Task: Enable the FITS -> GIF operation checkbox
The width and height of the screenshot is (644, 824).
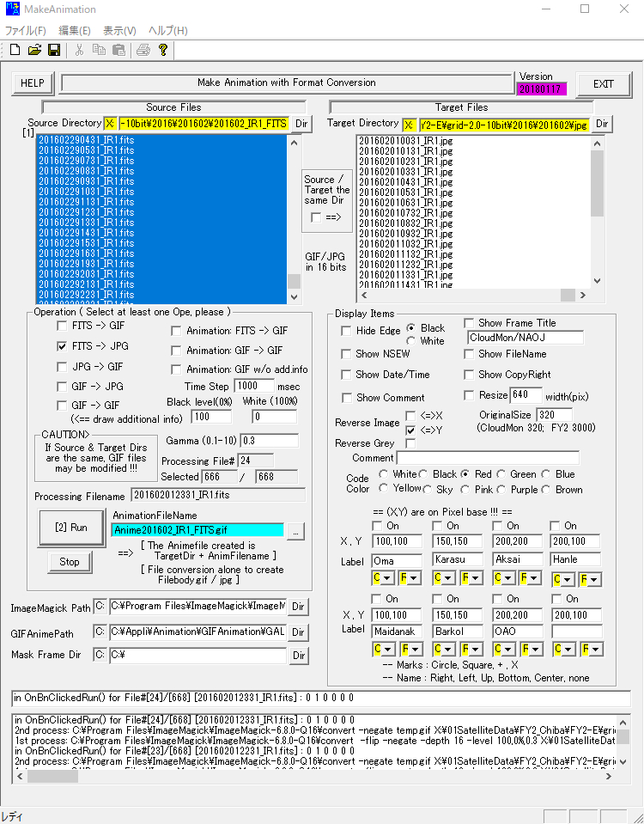Action: pyautogui.click(x=63, y=327)
